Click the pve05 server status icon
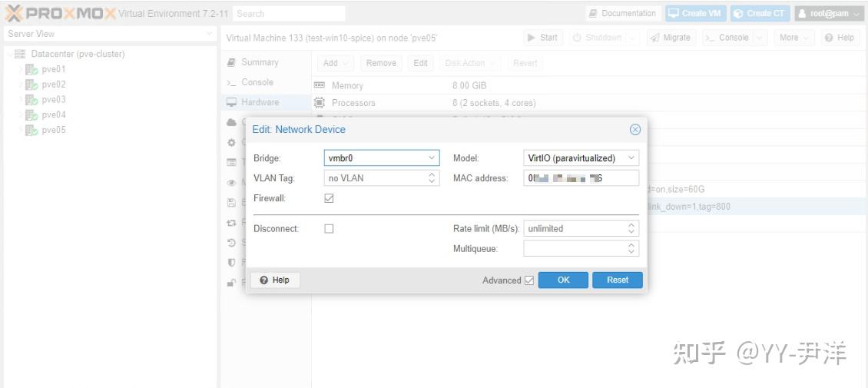Viewport: 868px width, 388px height. click(31, 130)
